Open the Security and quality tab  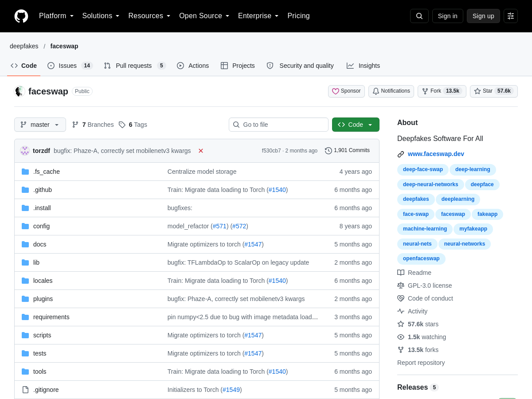click(x=300, y=66)
